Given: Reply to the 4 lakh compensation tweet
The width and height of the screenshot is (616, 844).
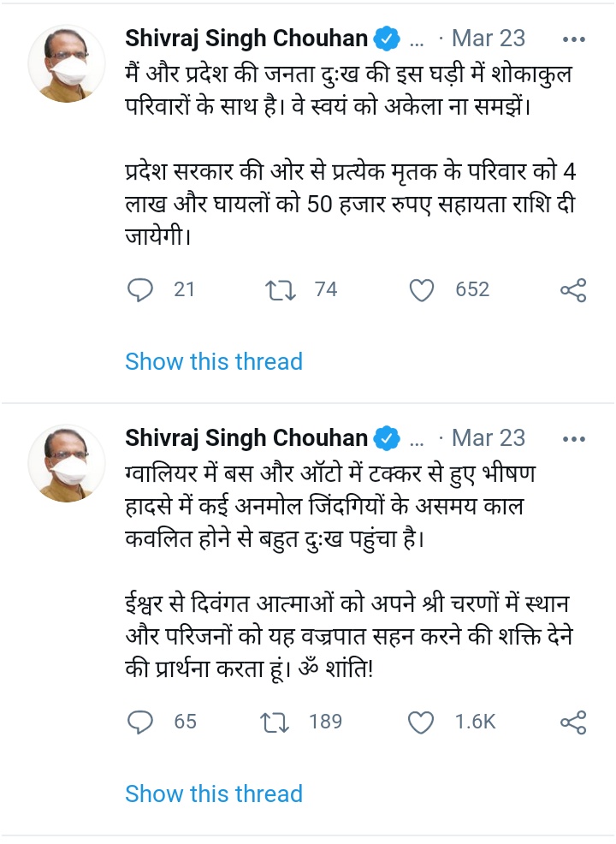Looking at the screenshot, I should (x=139, y=290).
